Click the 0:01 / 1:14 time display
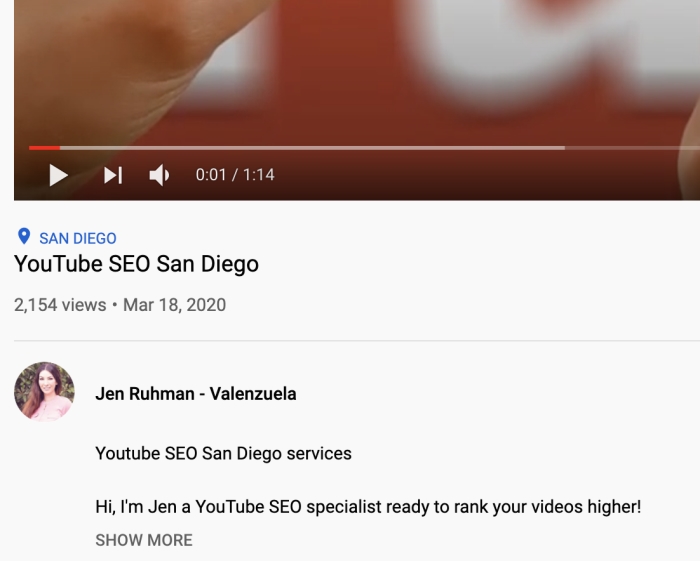 pos(235,175)
